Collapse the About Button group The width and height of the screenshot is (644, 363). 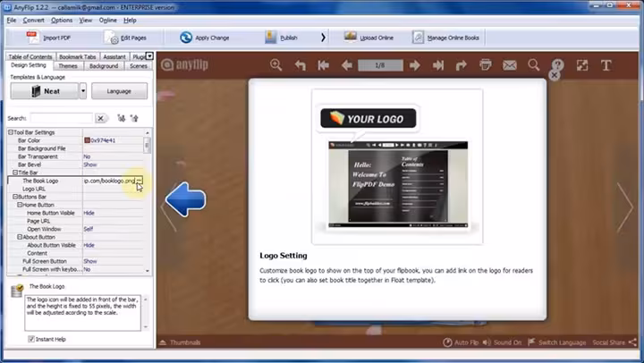pyautogui.click(x=20, y=237)
